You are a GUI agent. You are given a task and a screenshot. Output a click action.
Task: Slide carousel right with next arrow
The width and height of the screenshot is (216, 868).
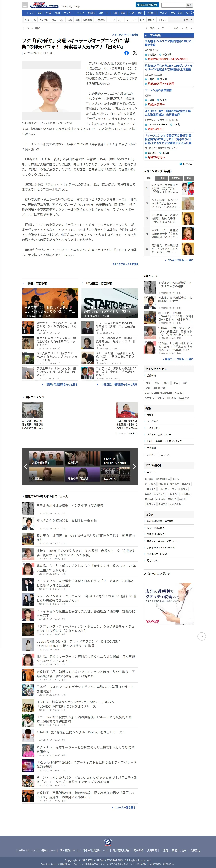pyautogui.click(x=134, y=466)
